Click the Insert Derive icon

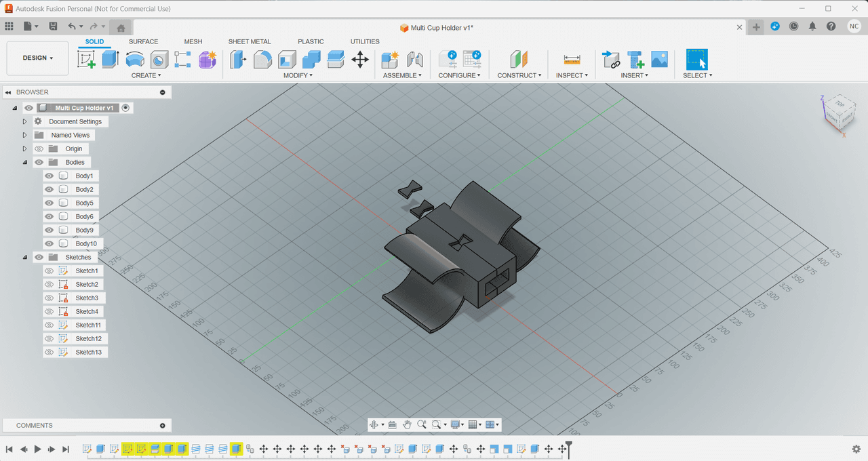pyautogui.click(x=612, y=60)
